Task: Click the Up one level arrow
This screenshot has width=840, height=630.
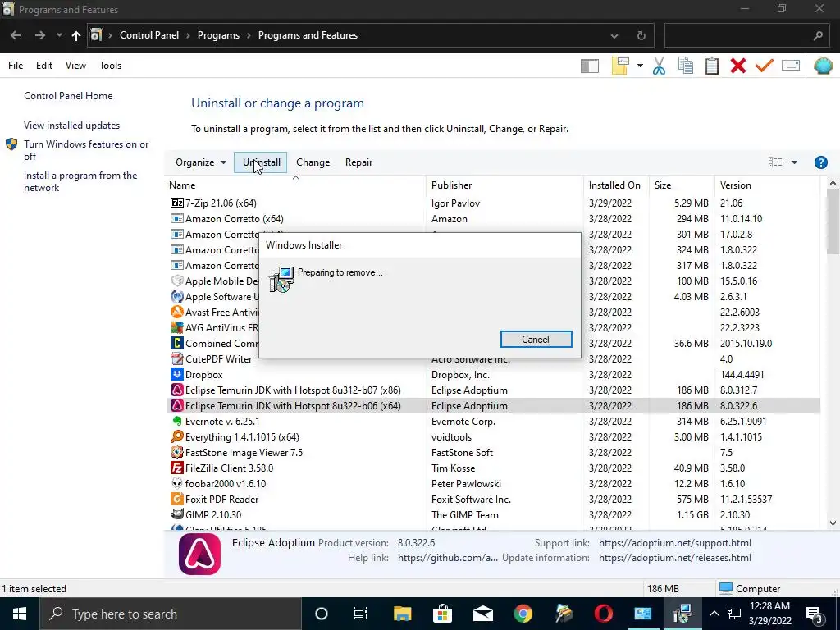Action: (76, 35)
